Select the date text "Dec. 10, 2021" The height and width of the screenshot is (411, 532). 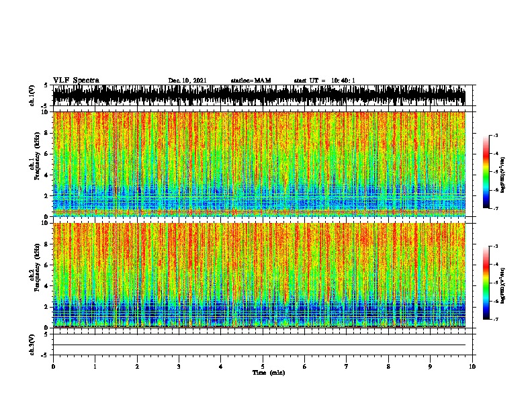tap(187, 81)
